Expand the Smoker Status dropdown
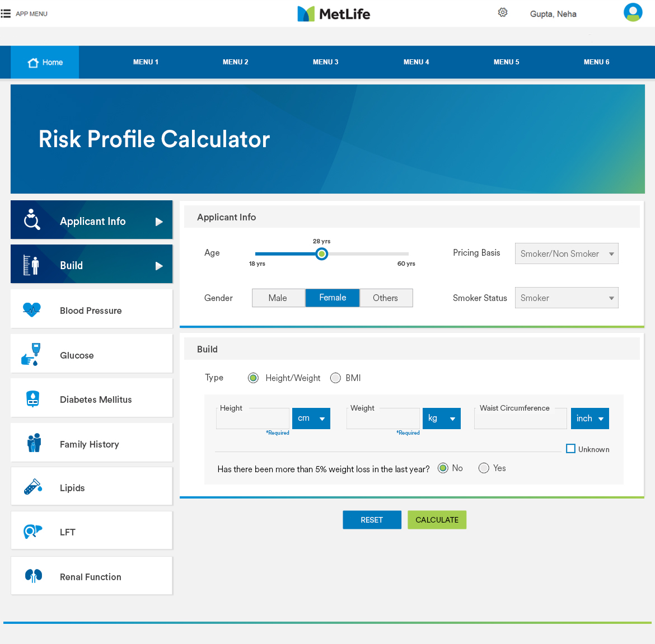655x644 pixels. (x=566, y=298)
